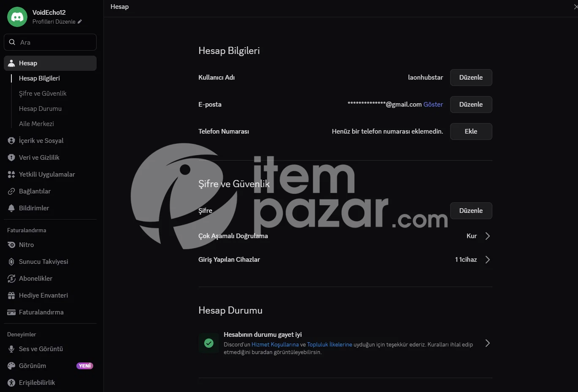Click the Erişilebilirlik accessibility icon
This screenshot has width=578, height=392.
11,383
